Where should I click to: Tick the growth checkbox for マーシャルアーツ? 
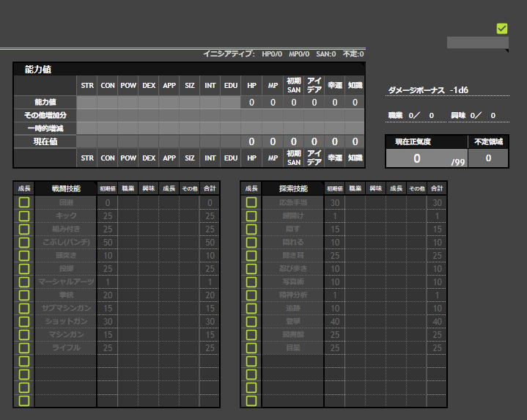(x=24, y=281)
